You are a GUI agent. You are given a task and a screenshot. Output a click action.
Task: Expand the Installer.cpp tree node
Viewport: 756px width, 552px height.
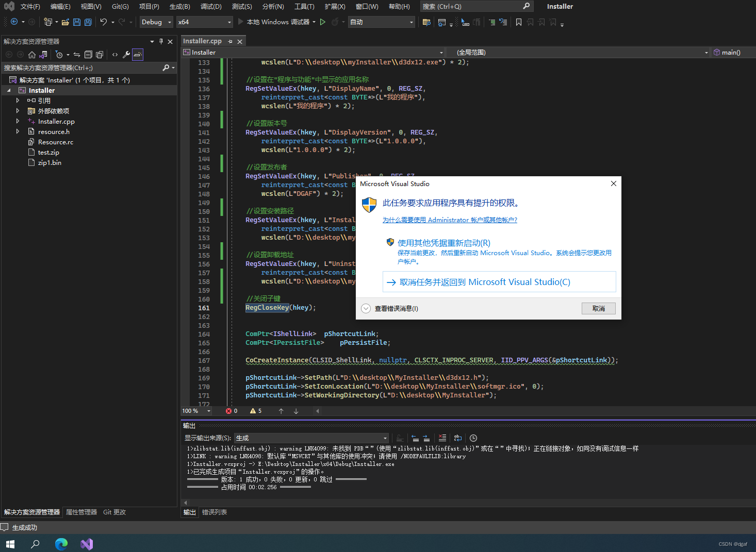click(18, 121)
